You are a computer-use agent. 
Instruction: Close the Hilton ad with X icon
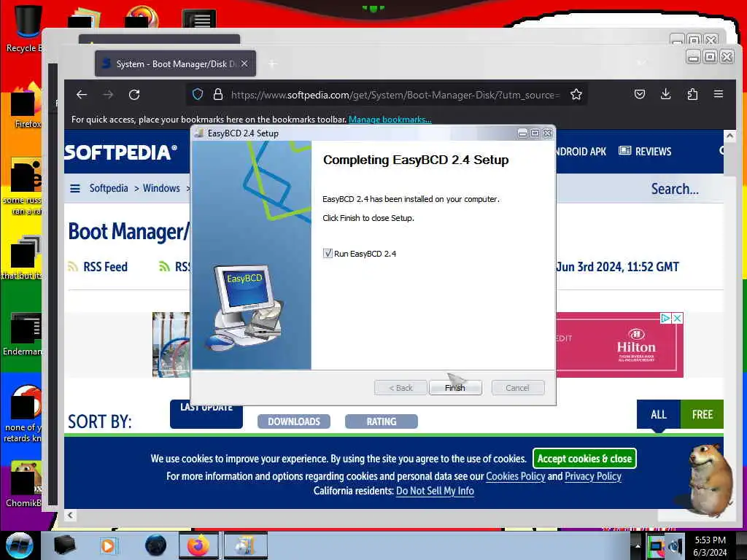(677, 318)
